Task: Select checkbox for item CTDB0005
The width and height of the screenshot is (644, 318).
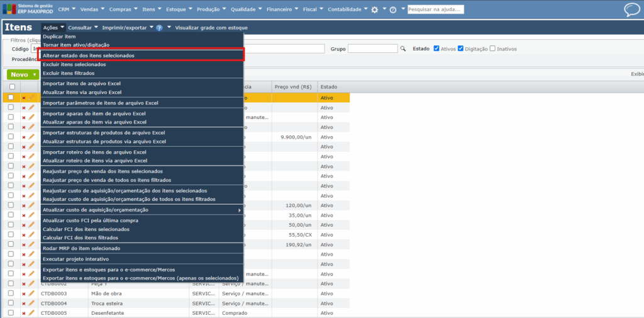Action: (x=11, y=313)
